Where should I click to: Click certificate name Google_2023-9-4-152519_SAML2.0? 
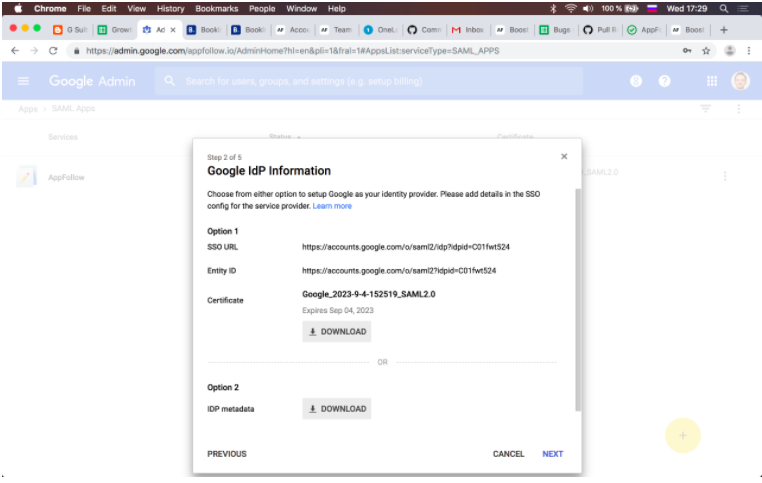coord(369,294)
